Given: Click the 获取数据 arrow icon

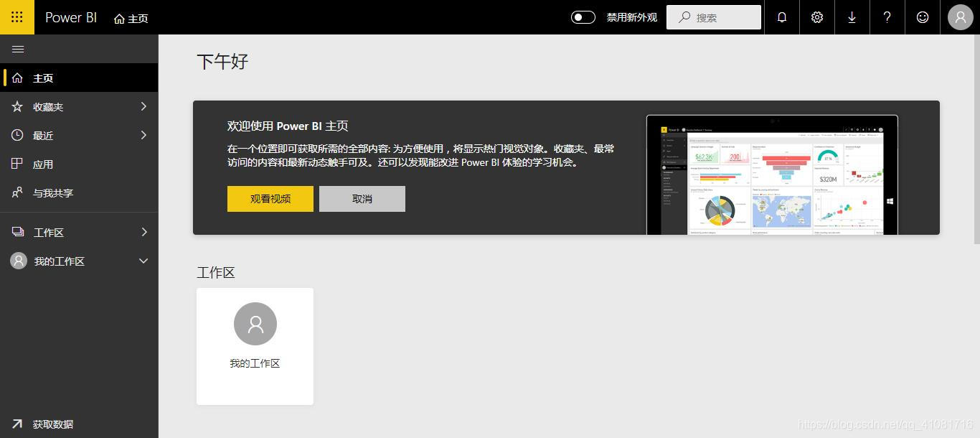Looking at the screenshot, I should (17, 424).
